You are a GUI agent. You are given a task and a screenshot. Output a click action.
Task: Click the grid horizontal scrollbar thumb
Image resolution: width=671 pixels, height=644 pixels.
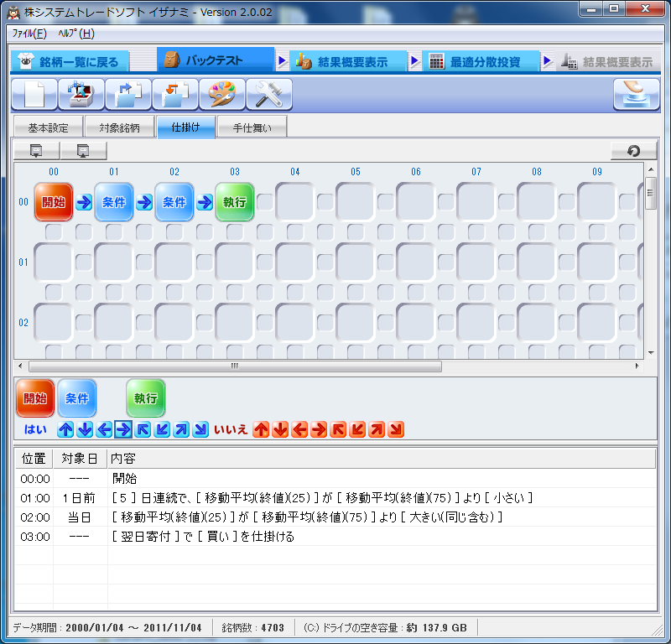[235, 366]
